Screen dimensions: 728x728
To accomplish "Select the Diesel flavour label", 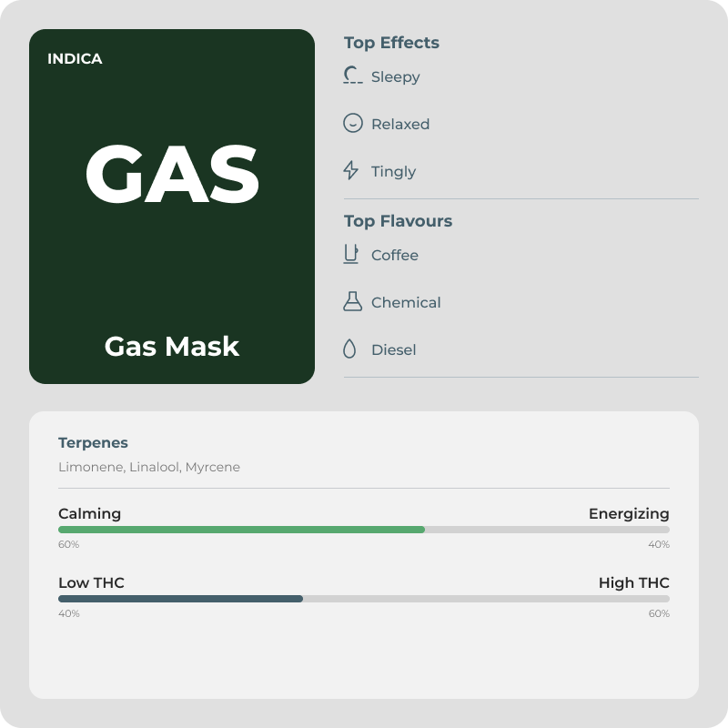I will tap(393, 350).
